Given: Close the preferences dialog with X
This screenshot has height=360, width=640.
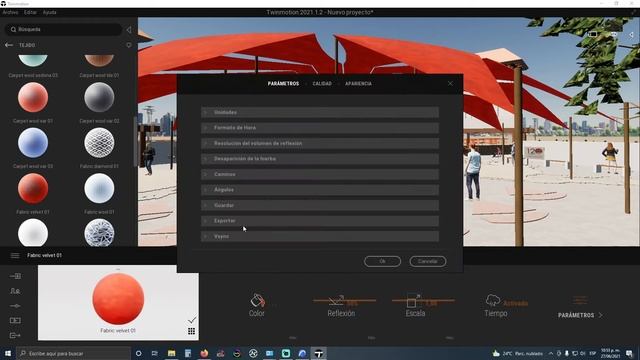Looking at the screenshot, I should (x=450, y=83).
